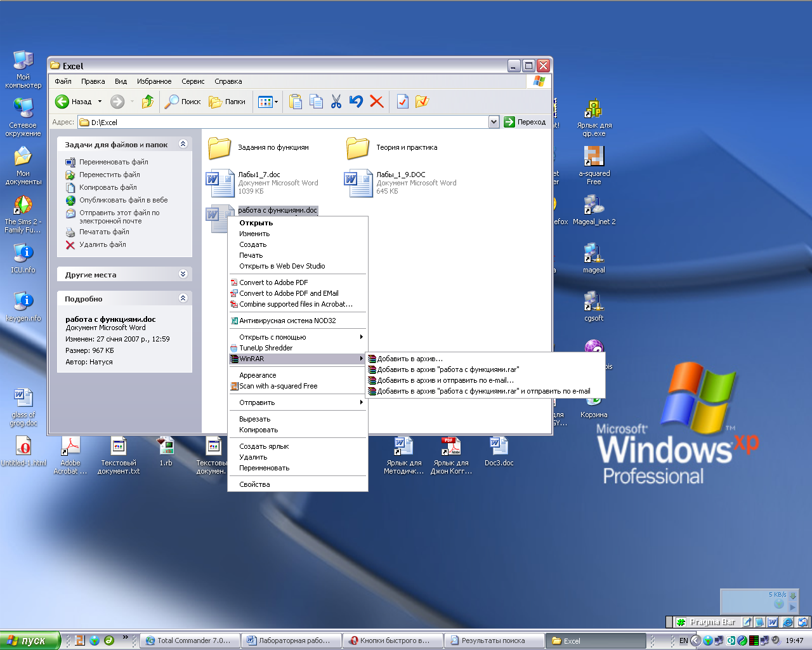
Task: Open the Views dropdown in toolbar
Action: [x=268, y=102]
